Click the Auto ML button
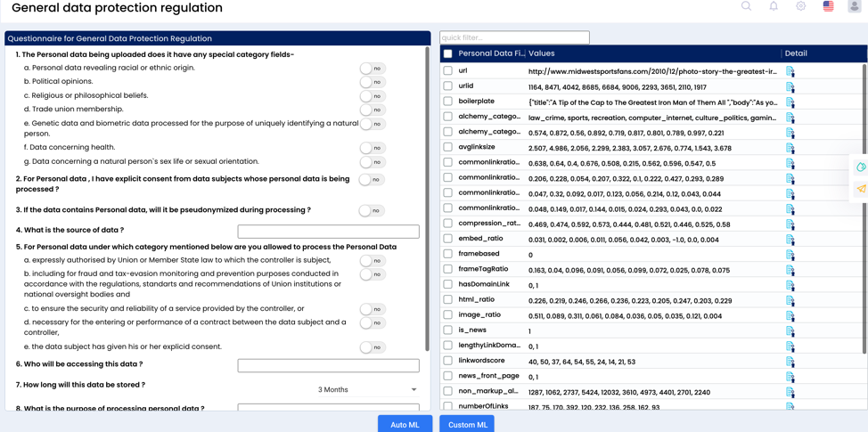Screen dimensions: 868x432 tap(405, 424)
